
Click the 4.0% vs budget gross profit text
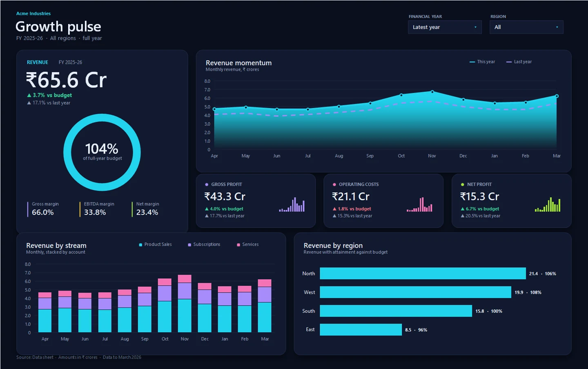point(224,209)
